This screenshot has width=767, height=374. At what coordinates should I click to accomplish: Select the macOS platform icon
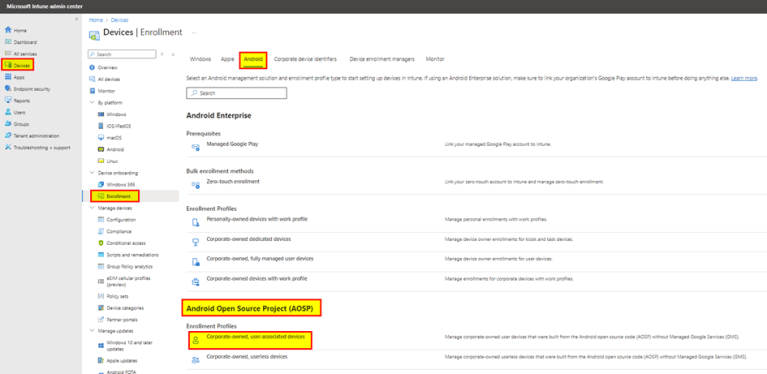click(x=101, y=138)
